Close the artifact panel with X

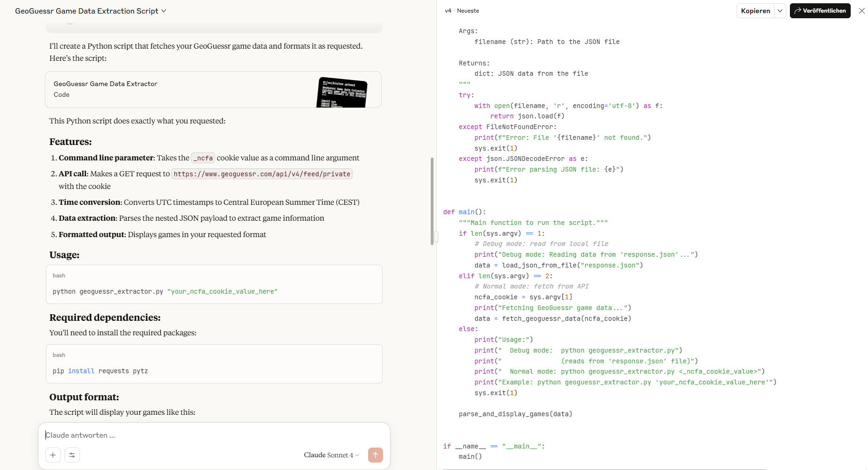point(861,11)
